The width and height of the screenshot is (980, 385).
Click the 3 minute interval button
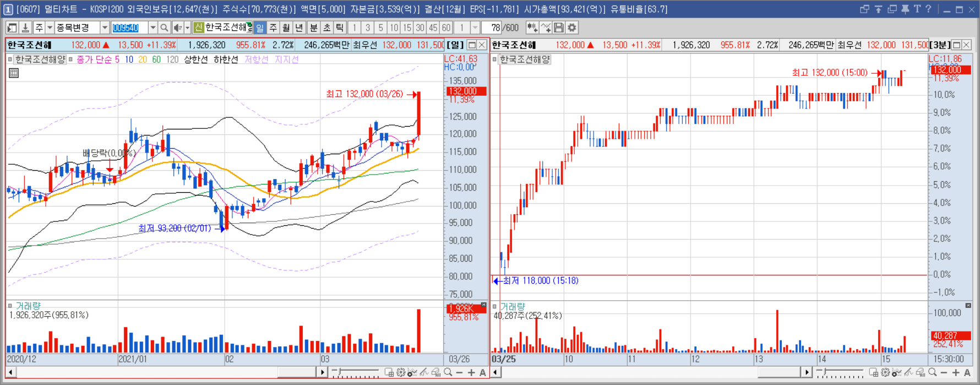point(368,28)
